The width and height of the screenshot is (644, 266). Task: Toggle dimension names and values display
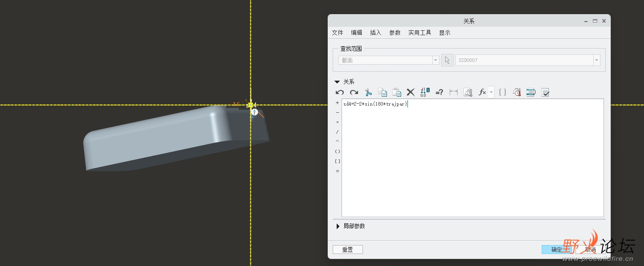tap(425, 92)
